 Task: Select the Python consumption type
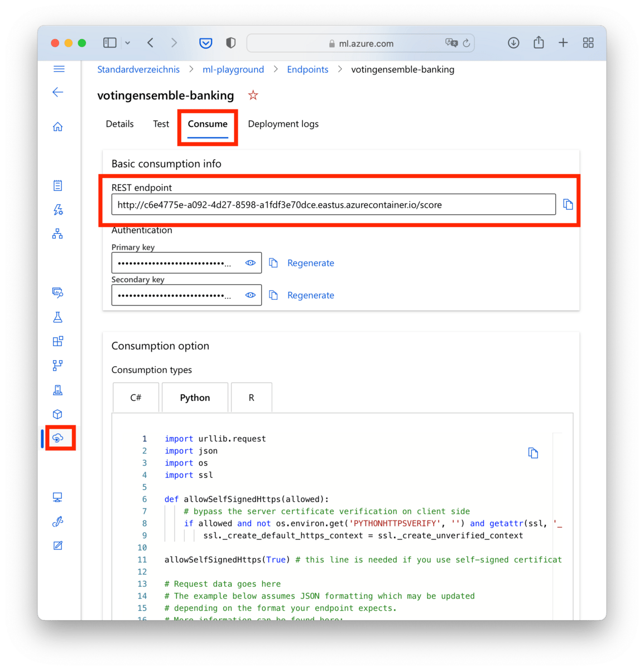(x=195, y=398)
